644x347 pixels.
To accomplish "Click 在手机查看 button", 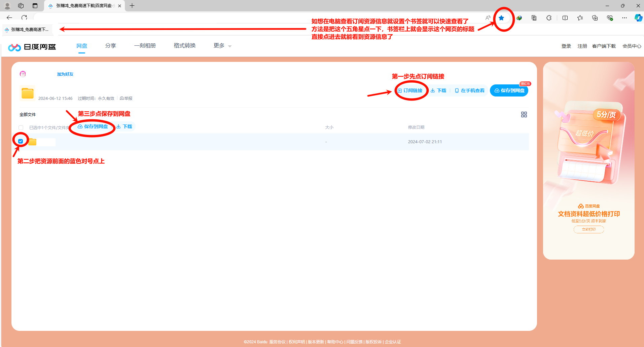I will [470, 90].
